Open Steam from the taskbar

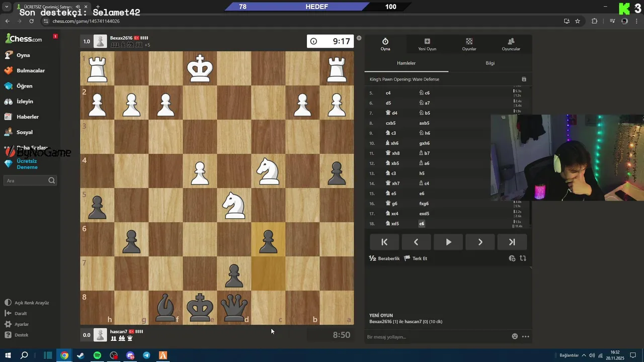[x=80, y=355]
